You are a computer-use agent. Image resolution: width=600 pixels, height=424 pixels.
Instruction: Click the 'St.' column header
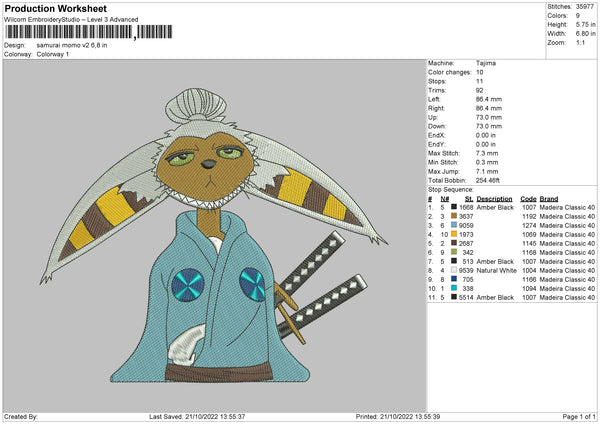[x=470, y=199]
